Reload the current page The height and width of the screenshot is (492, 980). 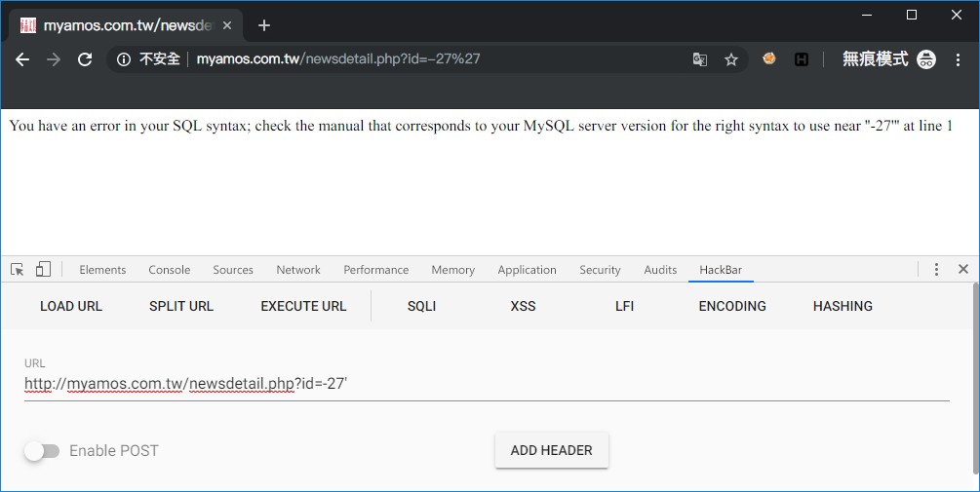(x=85, y=59)
